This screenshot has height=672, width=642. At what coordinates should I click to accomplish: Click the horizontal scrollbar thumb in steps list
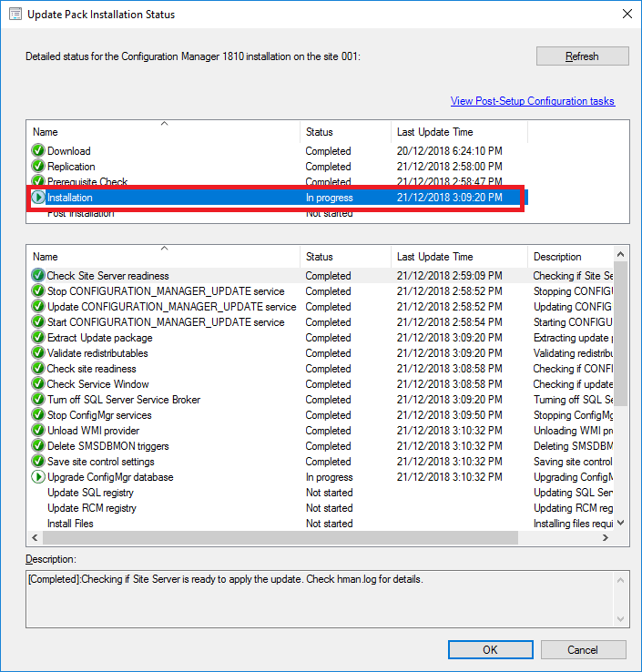click(x=280, y=537)
